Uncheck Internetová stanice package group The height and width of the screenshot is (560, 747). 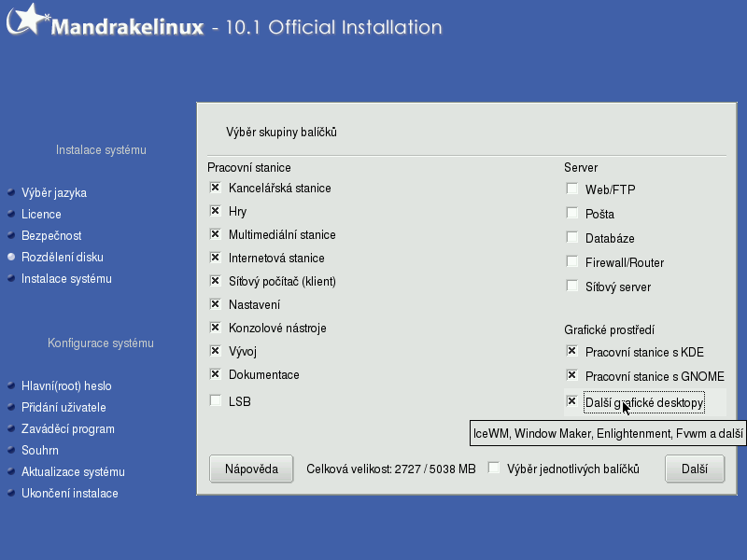(216, 258)
